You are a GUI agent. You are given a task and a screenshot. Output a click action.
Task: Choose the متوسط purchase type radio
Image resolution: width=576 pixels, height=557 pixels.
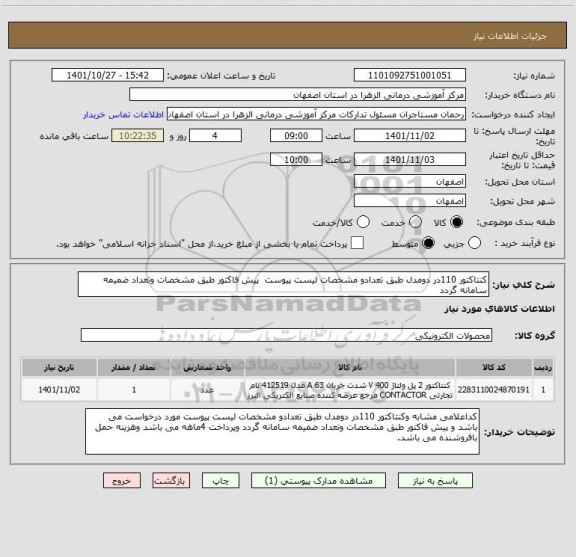point(428,243)
